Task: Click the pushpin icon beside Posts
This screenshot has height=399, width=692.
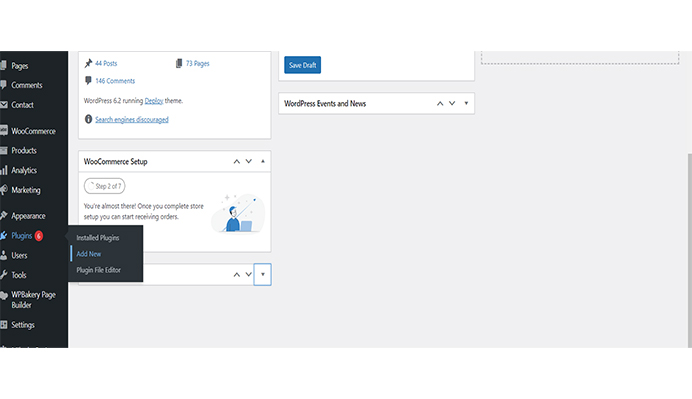Action: (x=88, y=63)
